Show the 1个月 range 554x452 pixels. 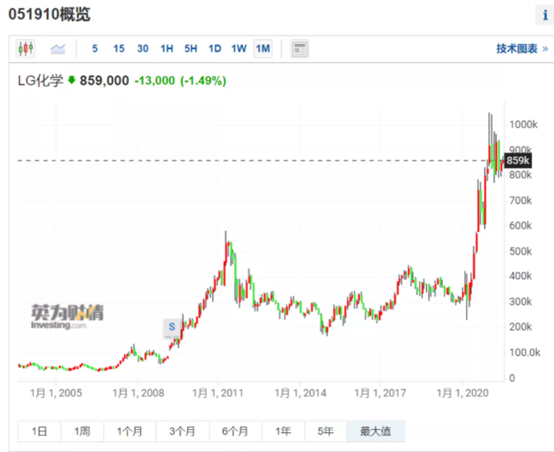[130, 431]
